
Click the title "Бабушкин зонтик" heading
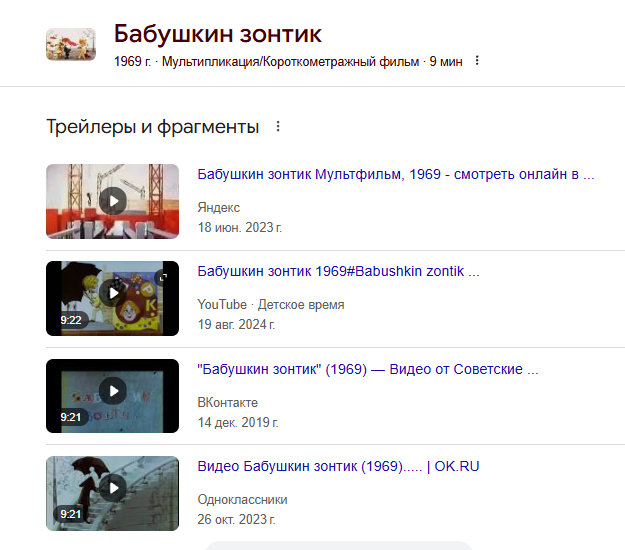click(218, 33)
